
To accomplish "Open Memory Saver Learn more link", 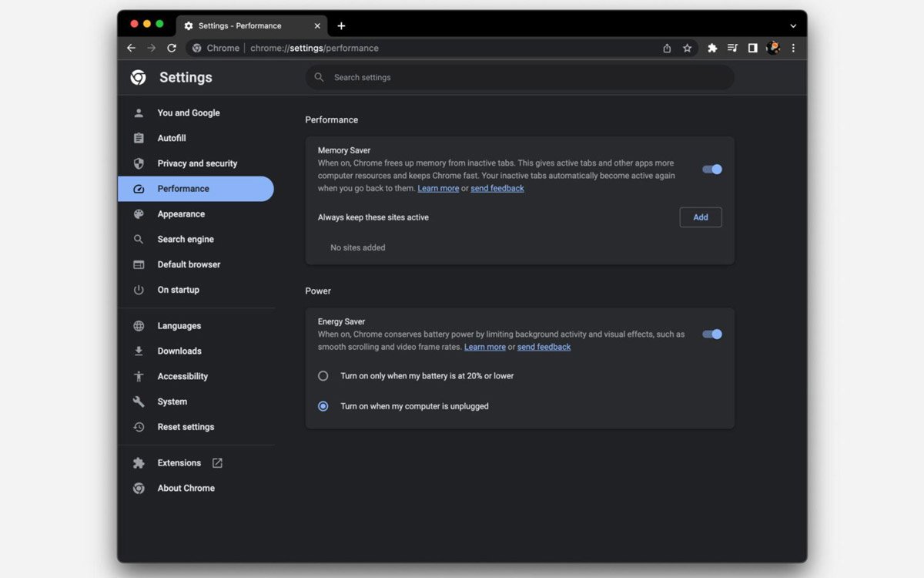I will (438, 189).
